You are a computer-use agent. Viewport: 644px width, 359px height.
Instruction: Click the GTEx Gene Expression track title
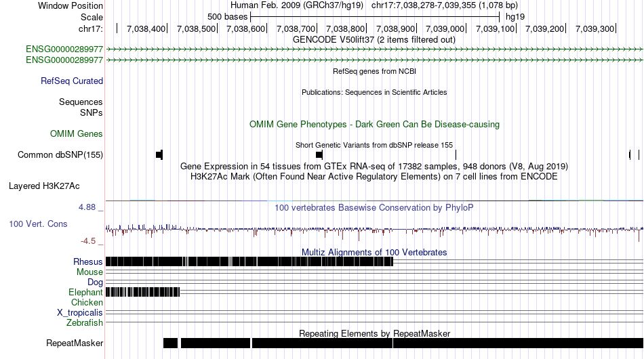pyautogui.click(x=374, y=166)
